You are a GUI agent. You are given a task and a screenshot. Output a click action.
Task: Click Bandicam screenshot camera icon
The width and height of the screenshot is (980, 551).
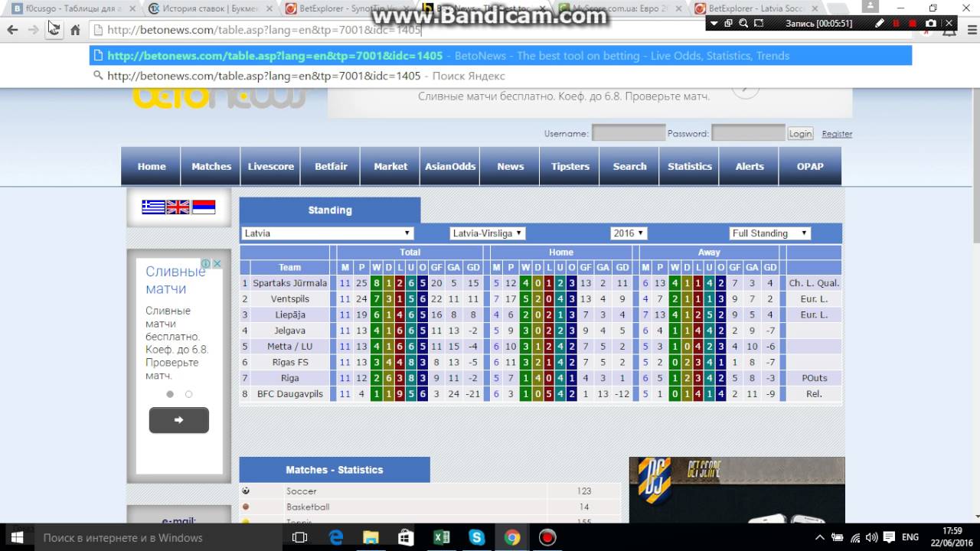click(930, 24)
